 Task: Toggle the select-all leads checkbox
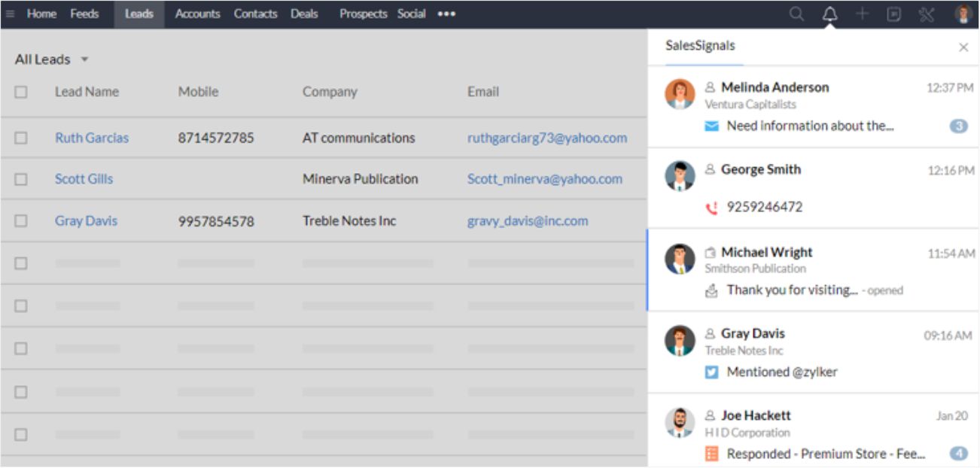[x=21, y=92]
